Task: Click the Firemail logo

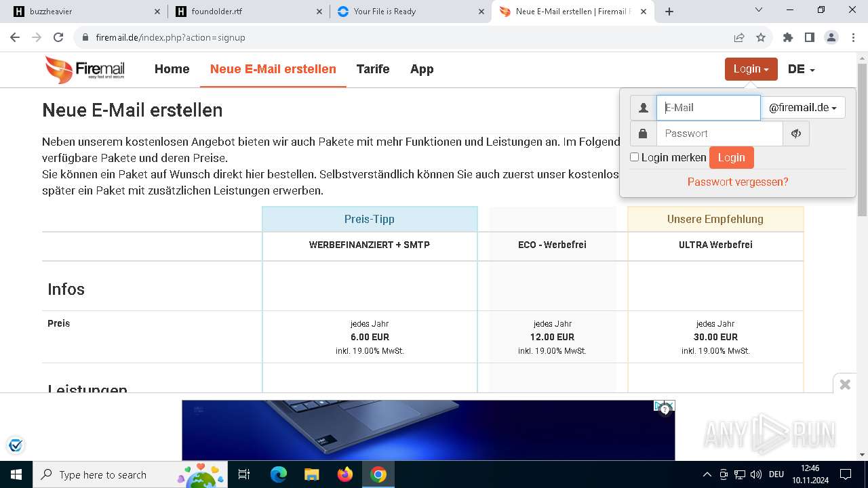Action: click(85, 69)
